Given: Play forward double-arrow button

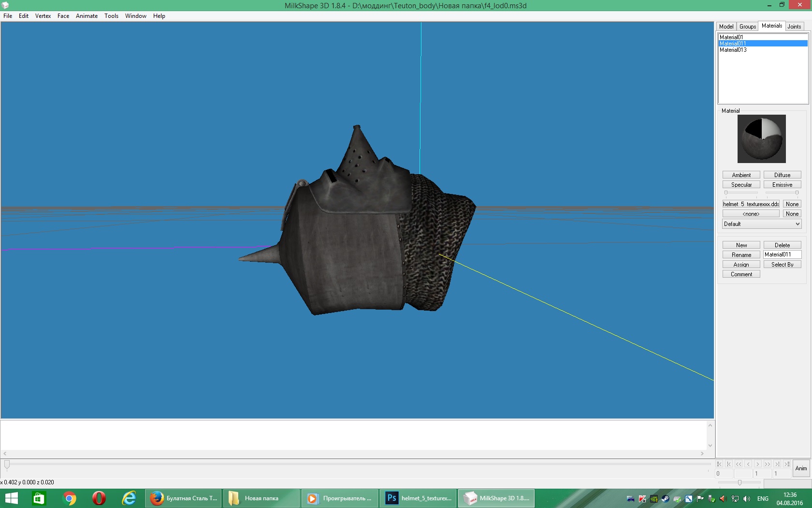Looking at the screenshot, I should click(x=768, y=463).
